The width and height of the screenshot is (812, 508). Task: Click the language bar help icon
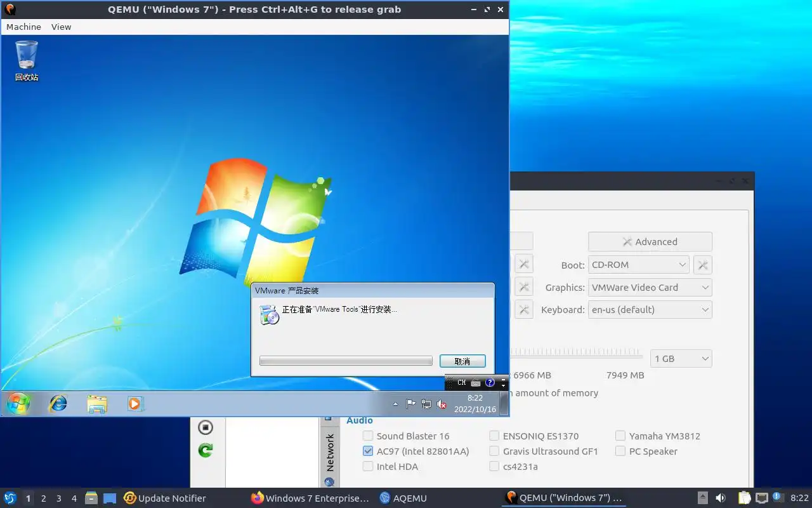tap(490, 383)
